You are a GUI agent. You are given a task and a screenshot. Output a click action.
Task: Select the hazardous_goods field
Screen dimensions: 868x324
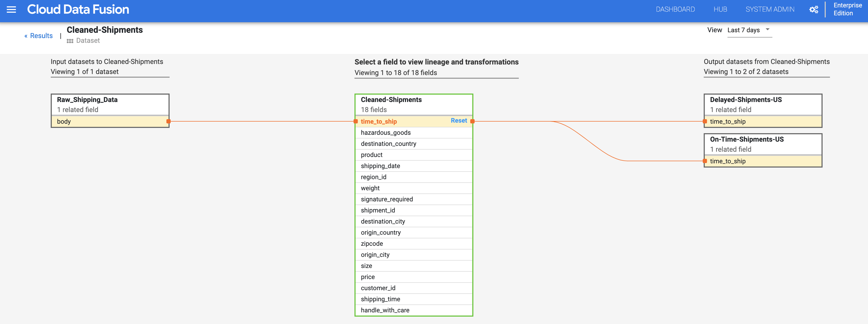[386, 132]
